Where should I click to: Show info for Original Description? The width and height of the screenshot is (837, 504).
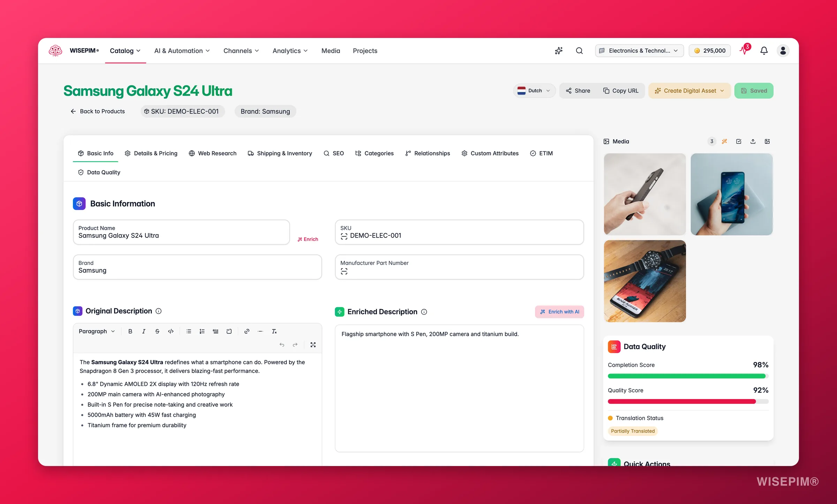158,311
